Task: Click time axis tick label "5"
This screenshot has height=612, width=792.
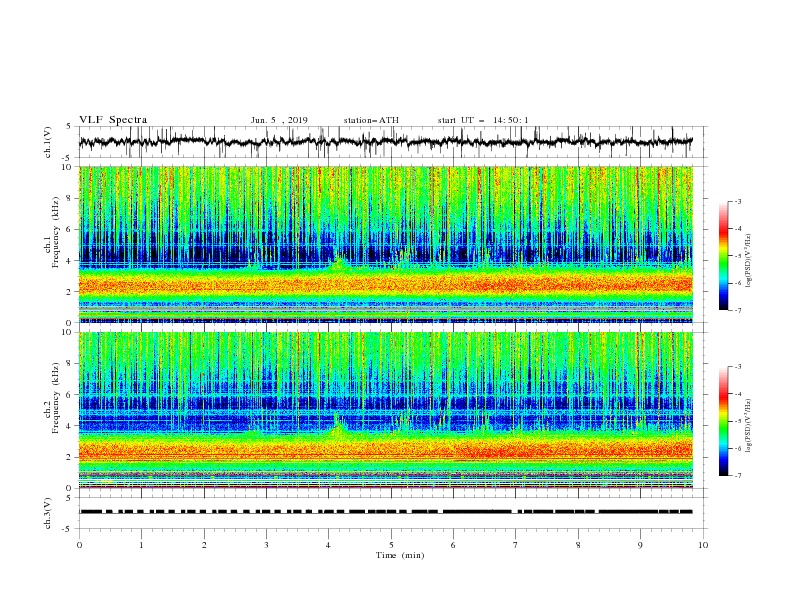Action: (x=391, y=545)
